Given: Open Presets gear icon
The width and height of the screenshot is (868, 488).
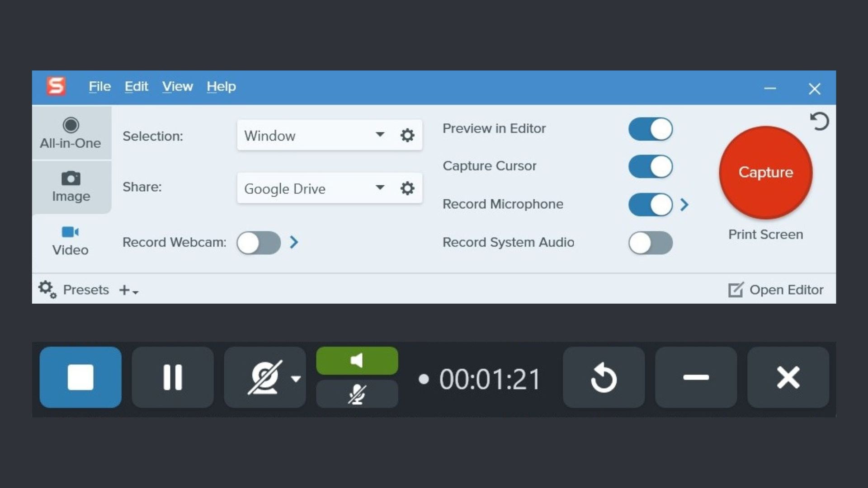Looking at the screenshot, I should [47, 289].
